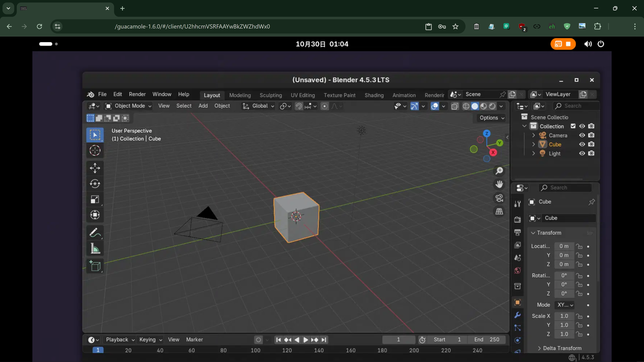The width and height of the screenshot is (644, 362).
Task: Switch to orthographic grid view icon
Action: [499, 212]
